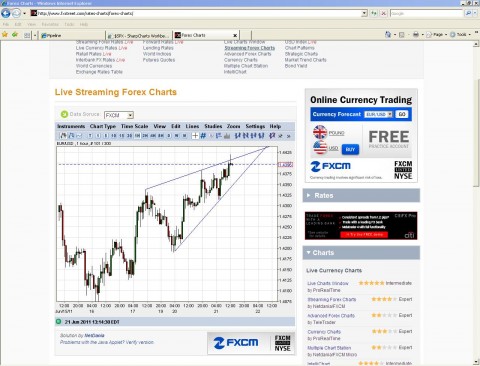Click the scroll down arrow of page scrollbar
Viewport: 480px width, 366px height.
pos(476,362)
